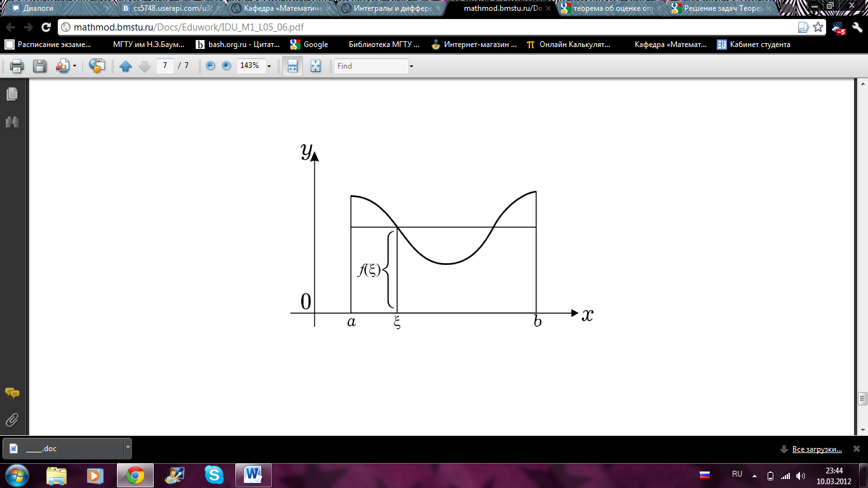Reload the current page

pyautogui.click(x=46, y=27)
